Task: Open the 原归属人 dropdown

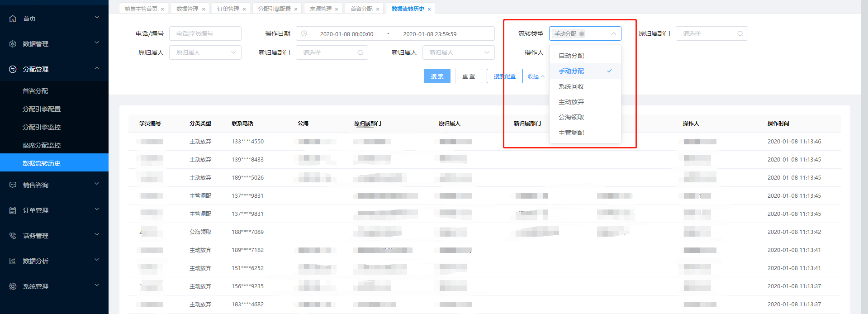Action: pyautogui.click(x=205, y=52)
